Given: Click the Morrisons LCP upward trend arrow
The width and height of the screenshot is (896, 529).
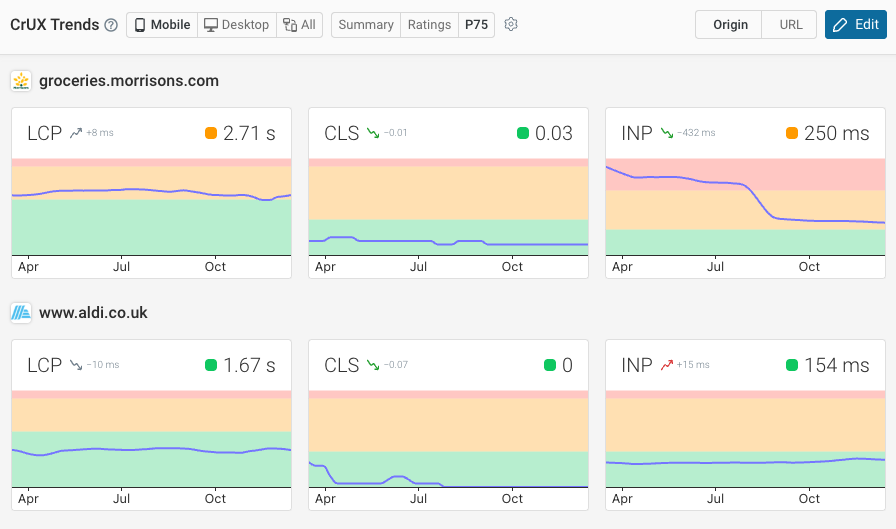Looking at the screenshot, I should [75, 133].
